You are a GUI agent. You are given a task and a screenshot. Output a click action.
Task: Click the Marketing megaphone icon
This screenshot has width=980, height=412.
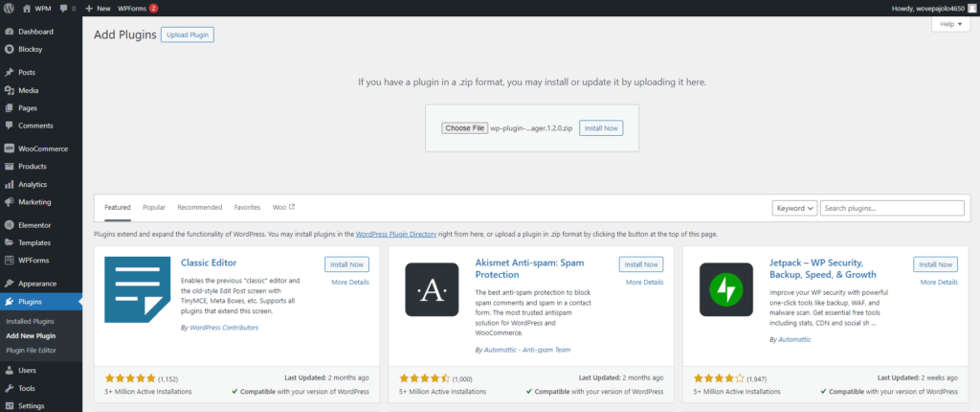tap(9, 201)
